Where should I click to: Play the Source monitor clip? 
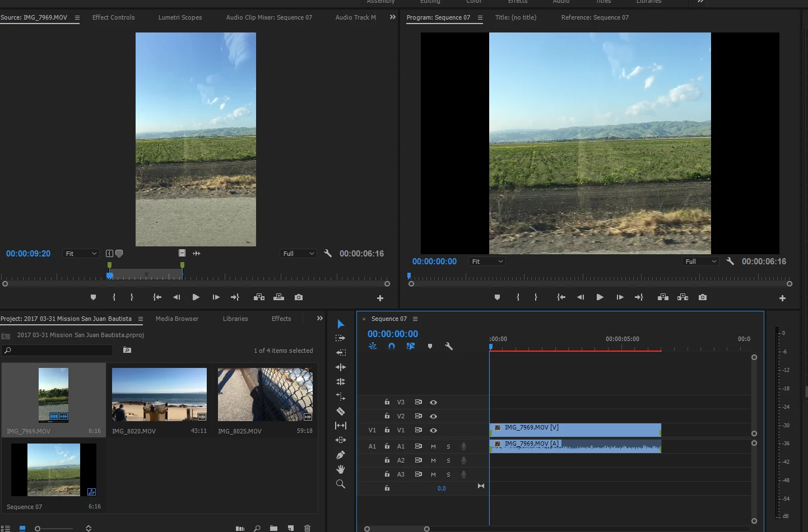click(196, 297)
